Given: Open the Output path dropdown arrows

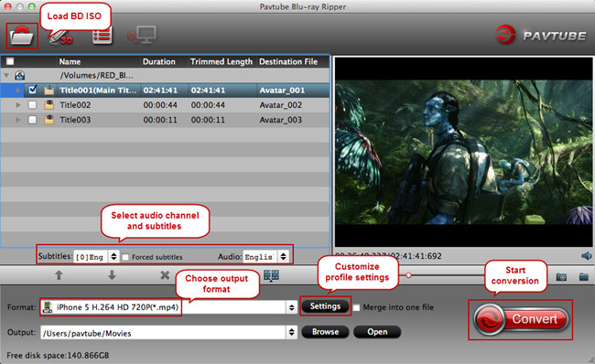Looking at the screenshot, I should [x=291, y=333].
